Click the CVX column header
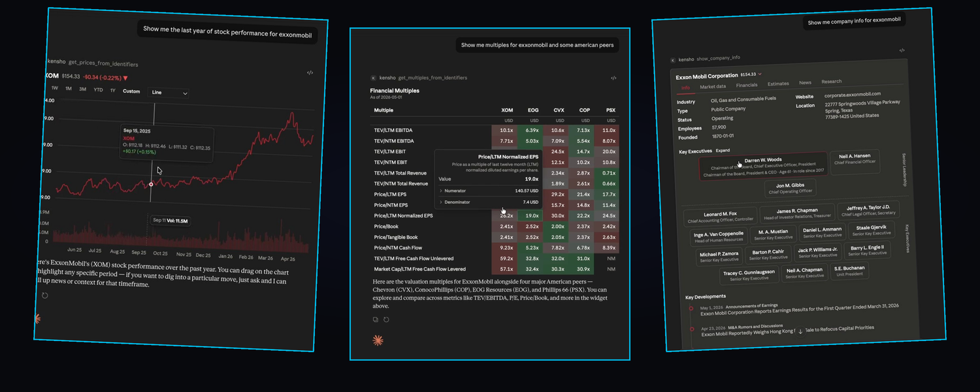 point(559,110)
